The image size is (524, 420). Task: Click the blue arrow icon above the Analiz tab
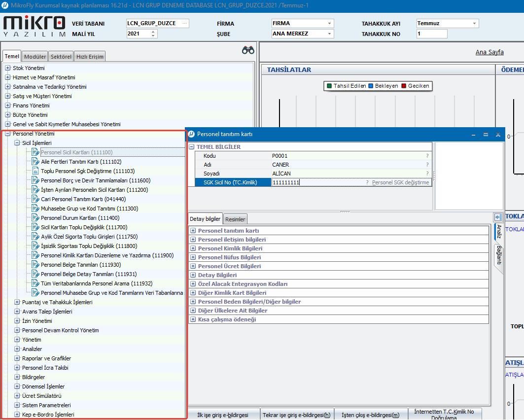coord(497,217)
